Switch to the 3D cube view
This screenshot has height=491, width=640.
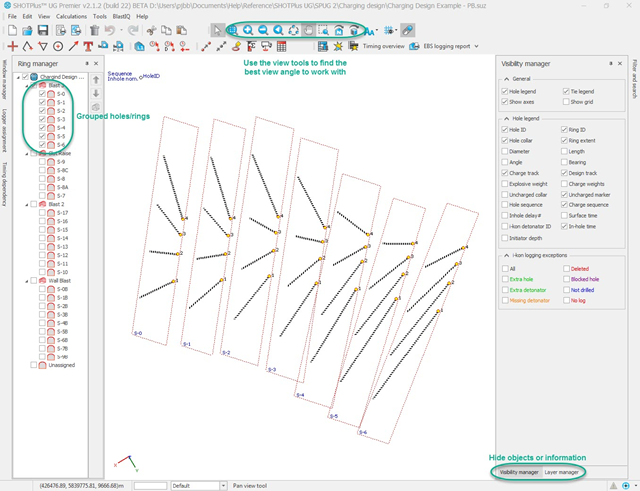tap(354, 31)
